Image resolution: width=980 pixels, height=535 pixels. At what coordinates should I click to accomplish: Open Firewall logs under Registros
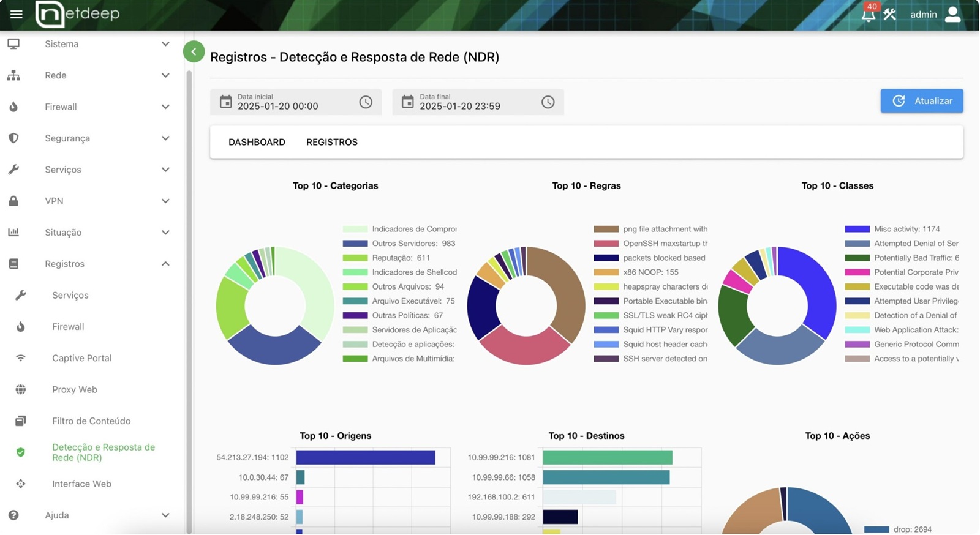[x=68, y=327]
